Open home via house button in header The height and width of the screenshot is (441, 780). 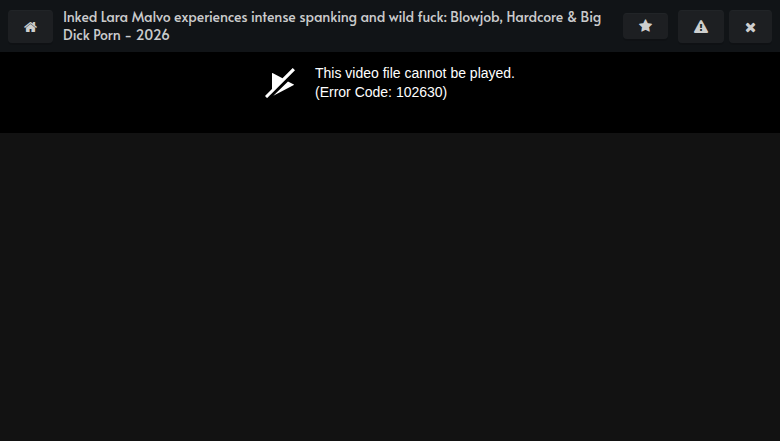pyautogui.click(x=30, y=26)
